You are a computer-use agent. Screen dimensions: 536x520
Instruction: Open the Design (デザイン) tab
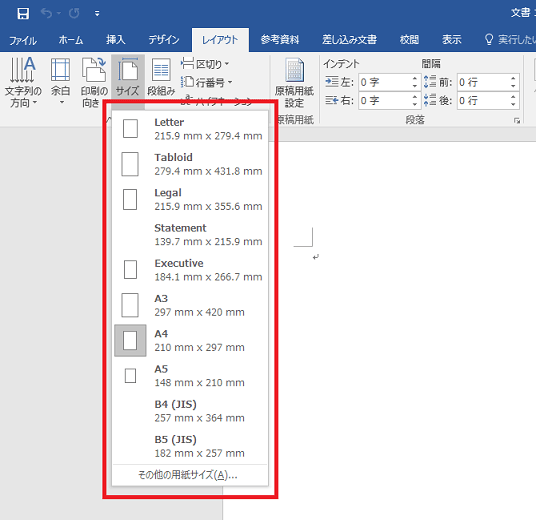[164, 40]
